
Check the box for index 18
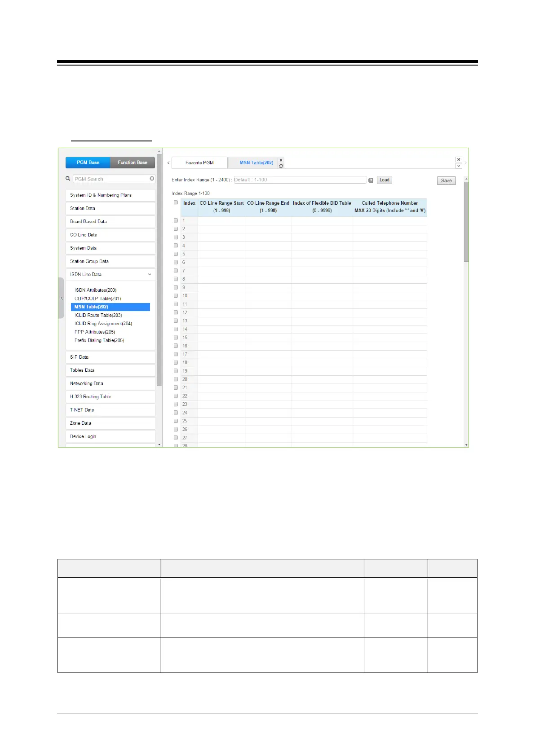tap(176, 362)
